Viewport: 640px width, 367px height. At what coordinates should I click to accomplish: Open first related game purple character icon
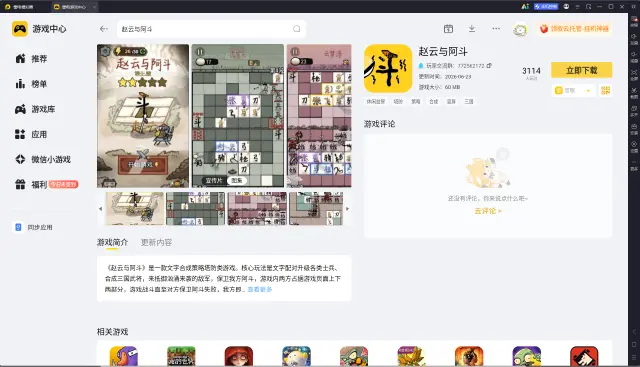[x=124, y=356]
